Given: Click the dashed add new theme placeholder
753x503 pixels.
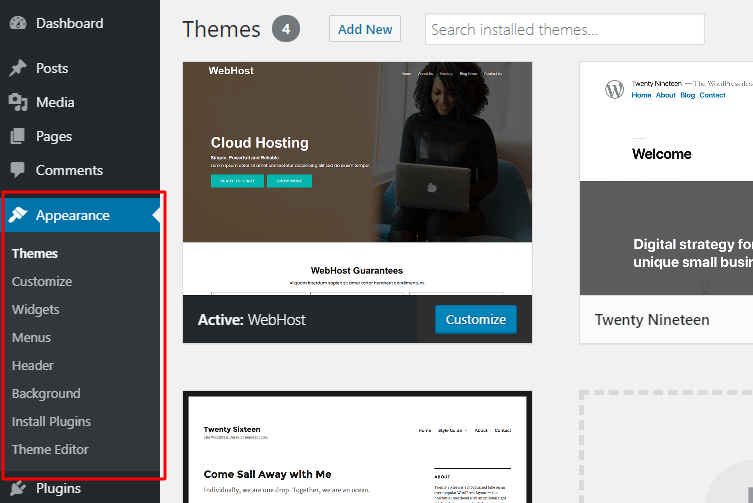Looking at the screenshot, I should click(x=666, y=447).
